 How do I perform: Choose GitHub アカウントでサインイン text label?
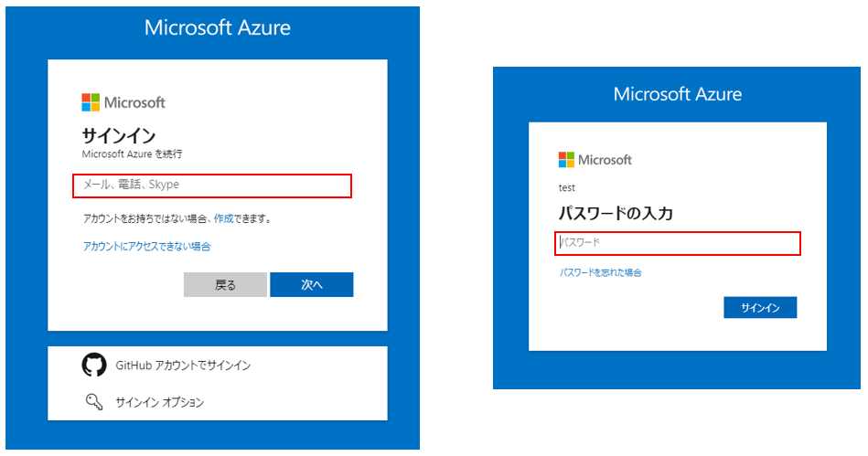tap(183, 366)
